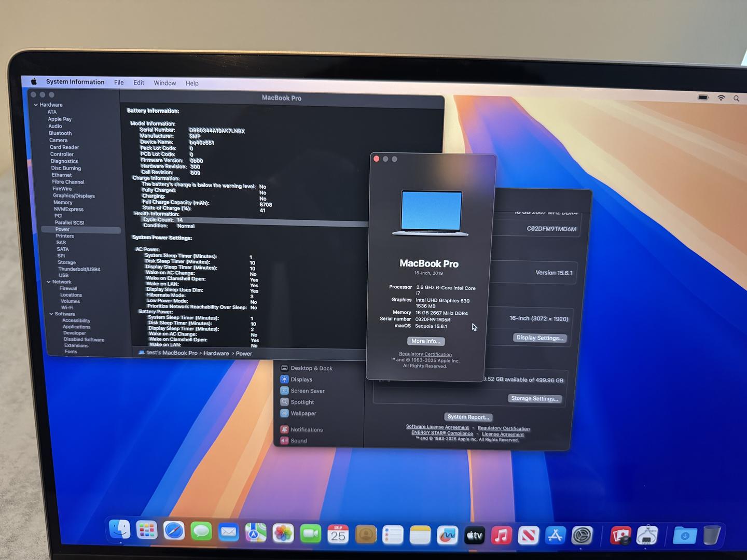Launch Safari from the Dock

[x=174, y=530]
